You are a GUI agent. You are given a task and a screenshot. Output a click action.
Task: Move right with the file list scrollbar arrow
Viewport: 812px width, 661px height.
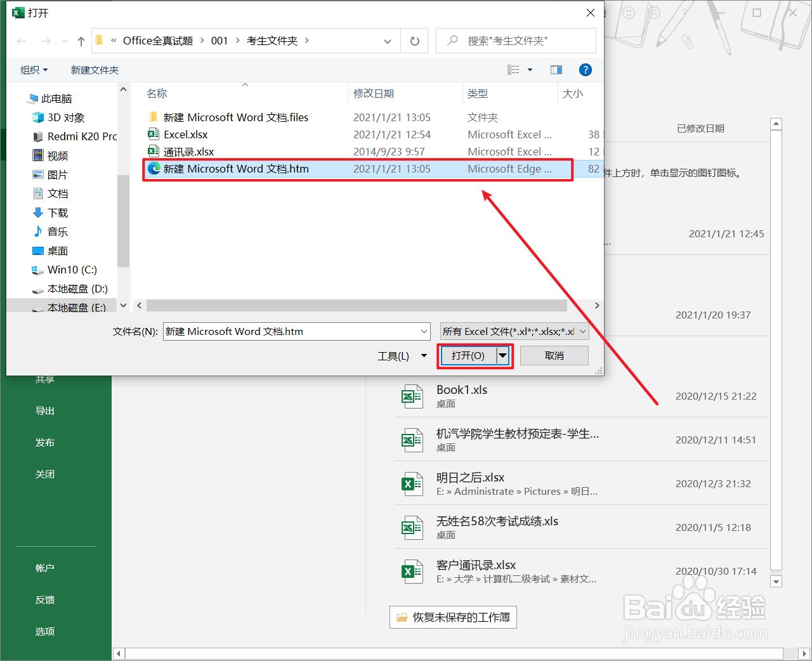pos(596,306)
